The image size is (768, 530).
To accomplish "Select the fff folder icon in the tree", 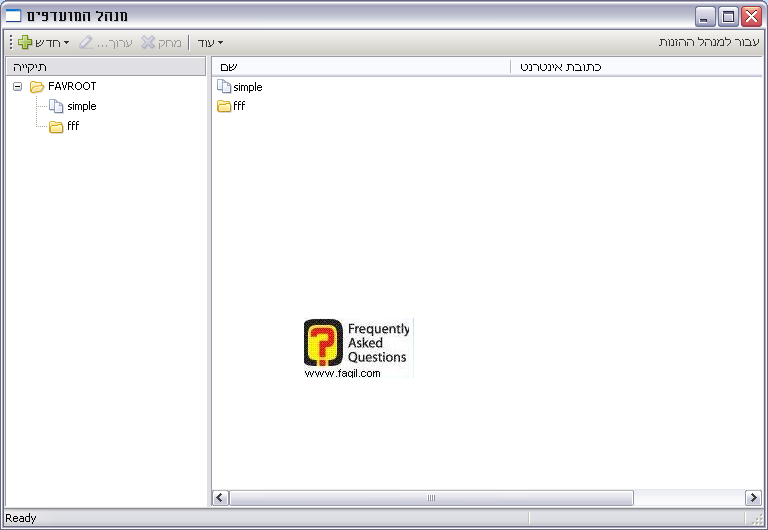I will 56,126.
